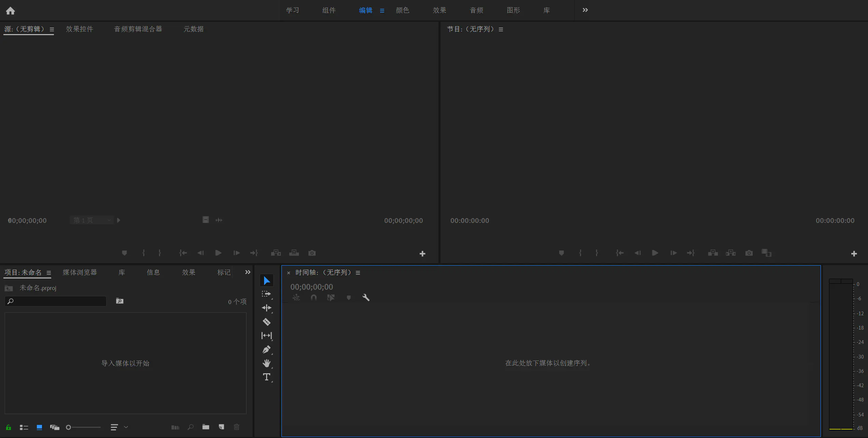The height and width of the screenshot is (438, 868).
Task: Open the Audio Clip Mixer tab
Action: [138, 29]
